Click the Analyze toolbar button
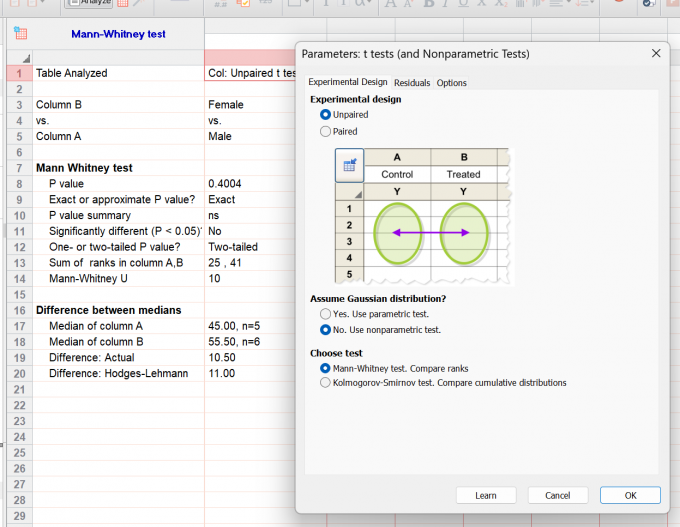The width and height of the screenshot is (680, 527). coord(90,3)
